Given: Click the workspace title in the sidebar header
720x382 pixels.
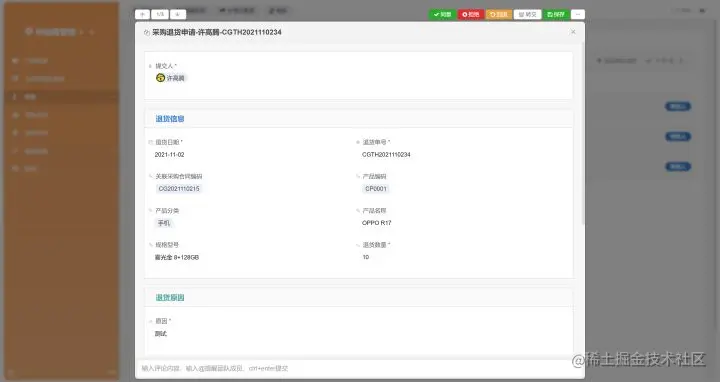Looking at the screenshot, I should click(55, 32).
